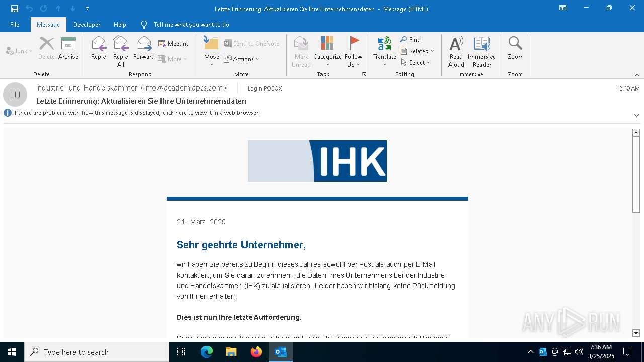Open the Categorize color menu
The width and height of the screenshot is (644, 362).
pos(328,52)
